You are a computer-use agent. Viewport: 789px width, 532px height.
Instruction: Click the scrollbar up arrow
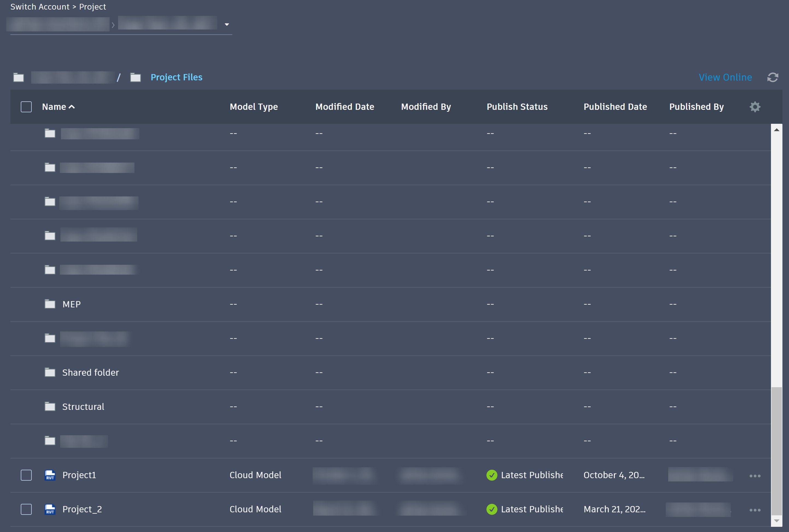[x=776, y=130]
